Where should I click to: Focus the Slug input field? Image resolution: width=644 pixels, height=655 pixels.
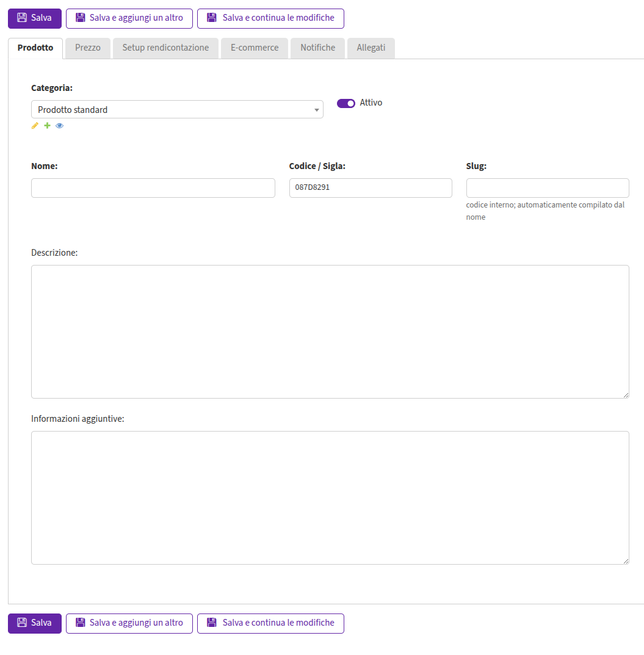pos(548,188)
